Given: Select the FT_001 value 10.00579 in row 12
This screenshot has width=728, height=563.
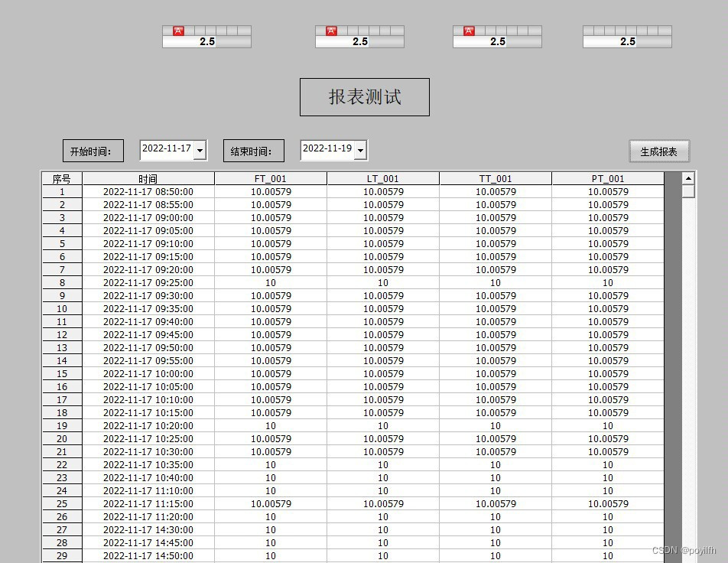Looking at the screenshot, I should tap(271, 334).
